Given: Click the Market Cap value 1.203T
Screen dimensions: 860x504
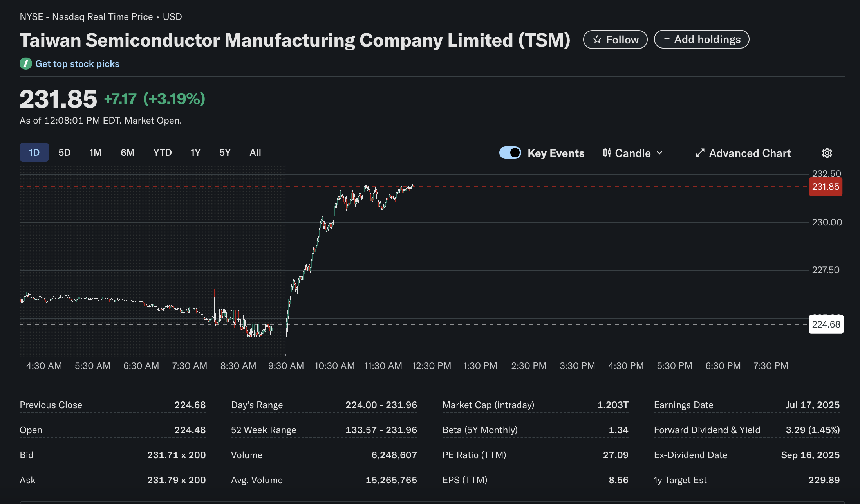Looking at the screenshot, I should (613, 405).
